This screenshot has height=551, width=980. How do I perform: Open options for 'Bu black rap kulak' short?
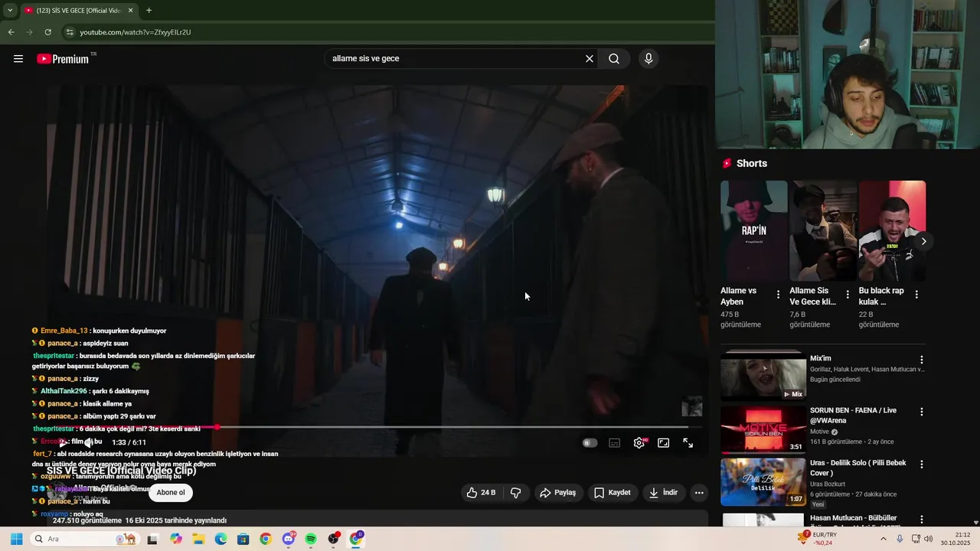coord(916,295)
